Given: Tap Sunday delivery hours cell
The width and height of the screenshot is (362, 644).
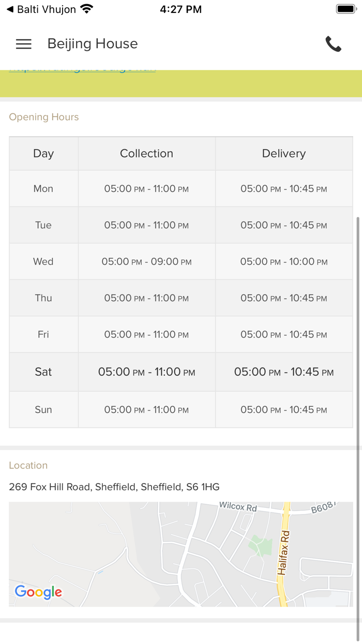Looking at the screenshot, I should pyautogui.click(x=284, y=409).
